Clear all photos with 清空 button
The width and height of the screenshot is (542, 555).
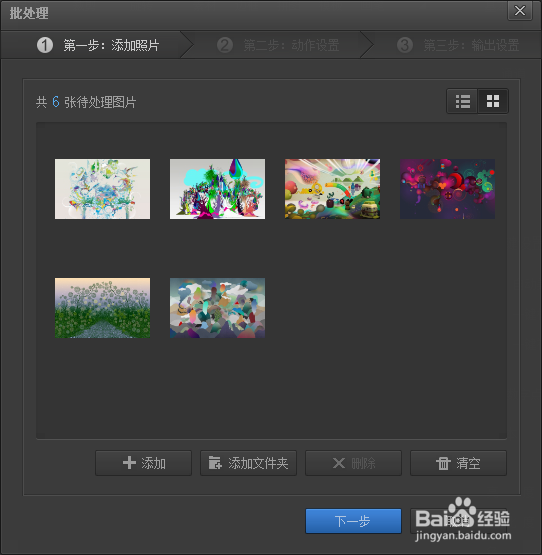[x=458, y=463]
